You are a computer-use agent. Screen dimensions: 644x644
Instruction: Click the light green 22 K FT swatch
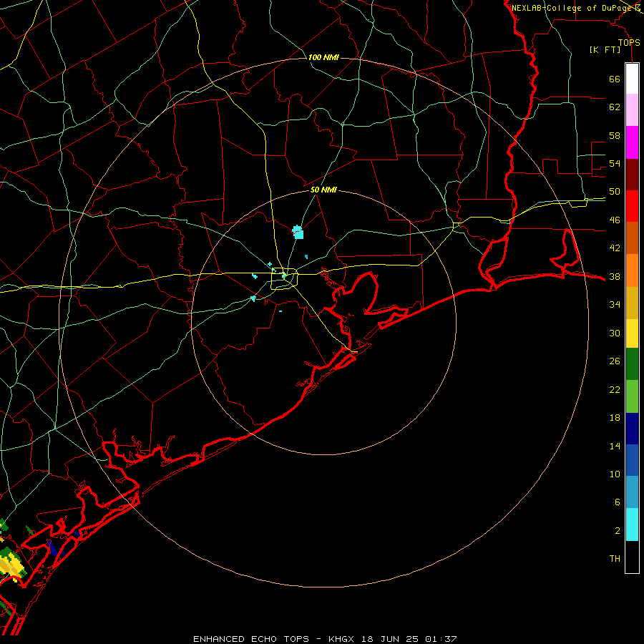[632, 396]
